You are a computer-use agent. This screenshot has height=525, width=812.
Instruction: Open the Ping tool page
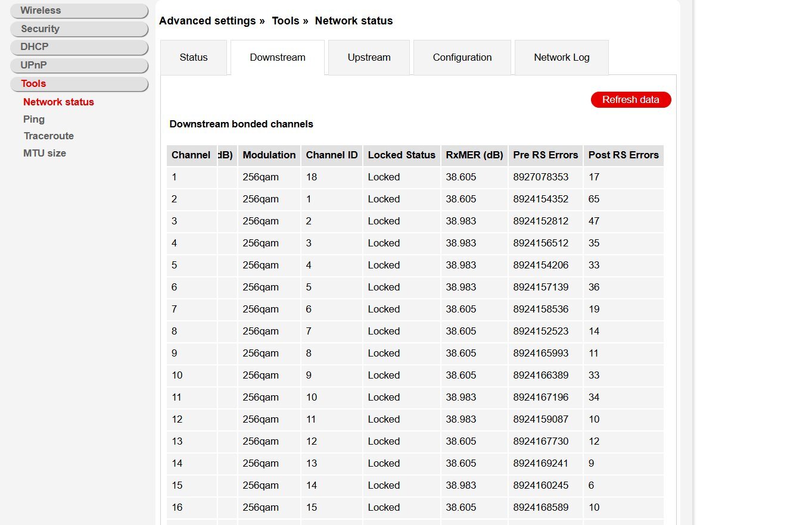(x=34, y=119)
